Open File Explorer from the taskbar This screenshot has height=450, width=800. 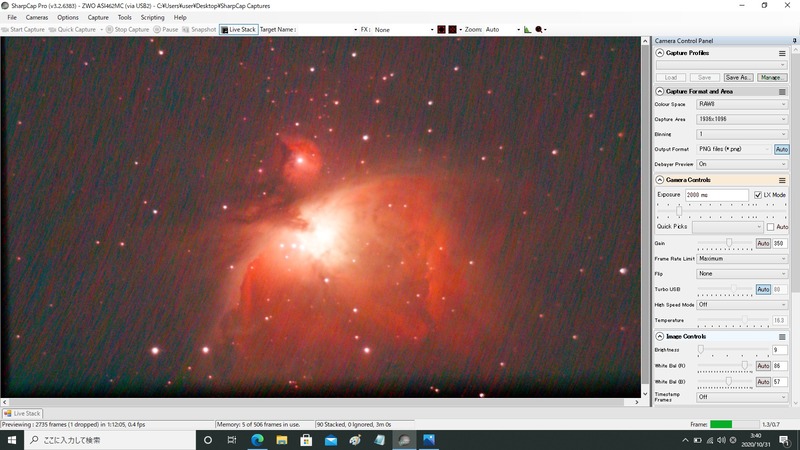[282, 440]
